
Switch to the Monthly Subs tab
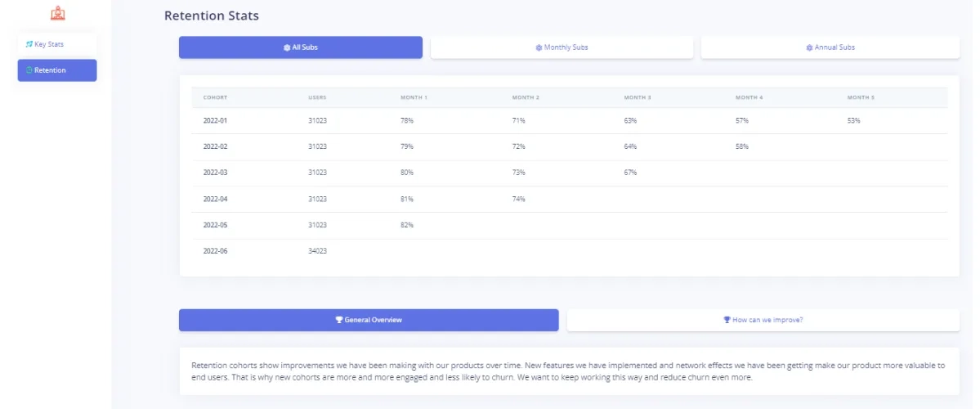tap(562, 47)
